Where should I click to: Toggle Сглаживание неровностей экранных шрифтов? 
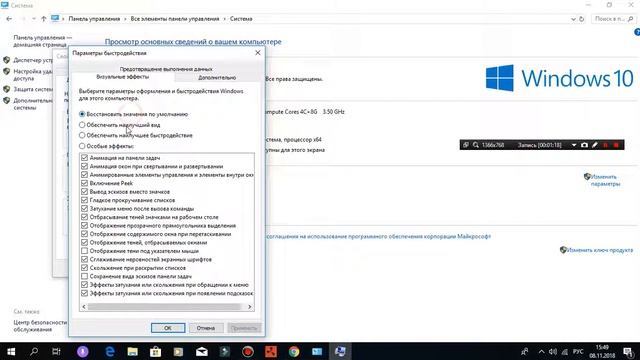coord(84,259)
